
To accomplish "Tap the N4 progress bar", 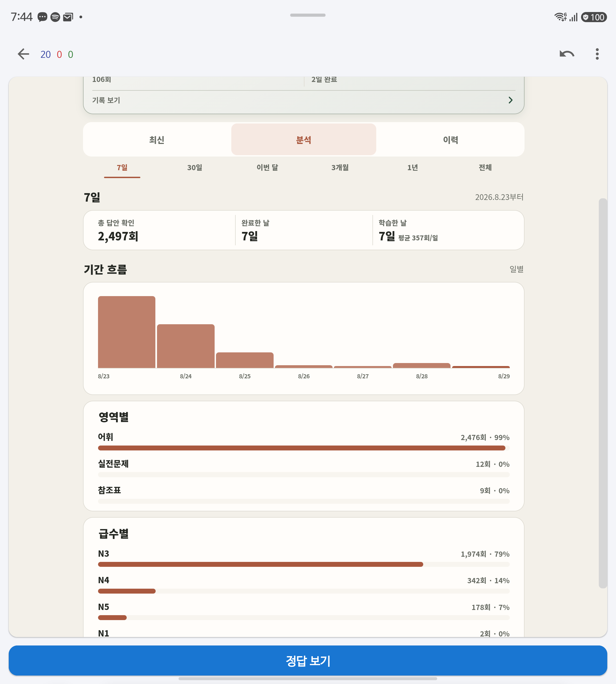I will (x=304, y=591).
